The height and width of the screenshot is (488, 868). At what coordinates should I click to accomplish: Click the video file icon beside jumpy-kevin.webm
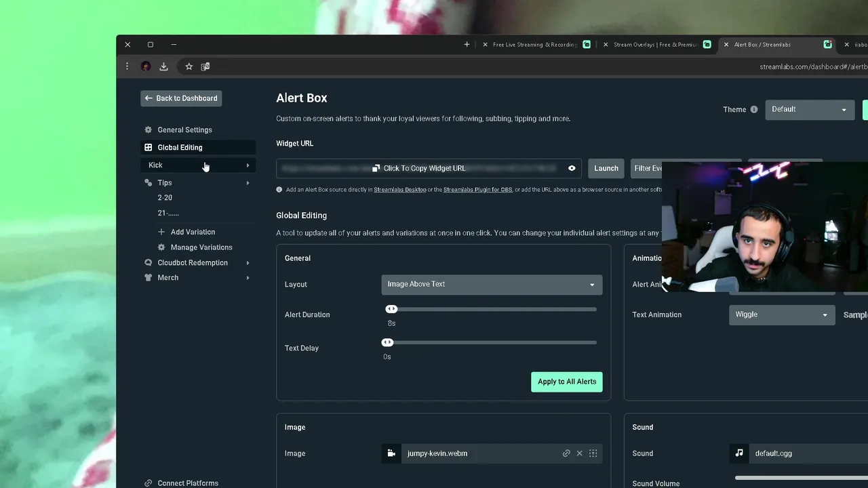point(391,453)
